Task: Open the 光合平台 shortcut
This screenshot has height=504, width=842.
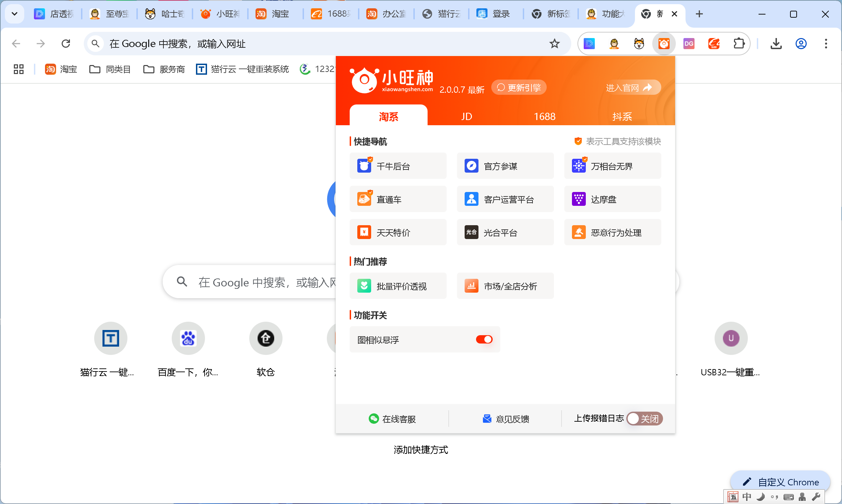Action: click(x=505, y=232)
